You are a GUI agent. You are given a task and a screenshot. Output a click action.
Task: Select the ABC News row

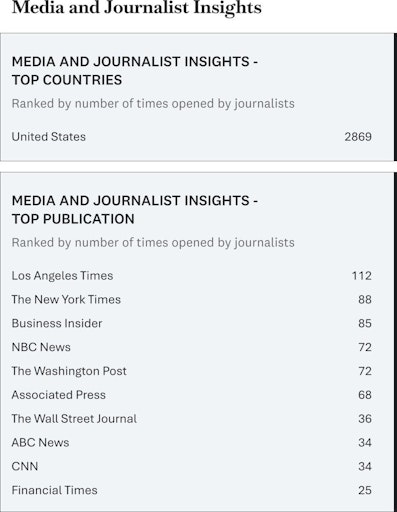coord(192,442)
